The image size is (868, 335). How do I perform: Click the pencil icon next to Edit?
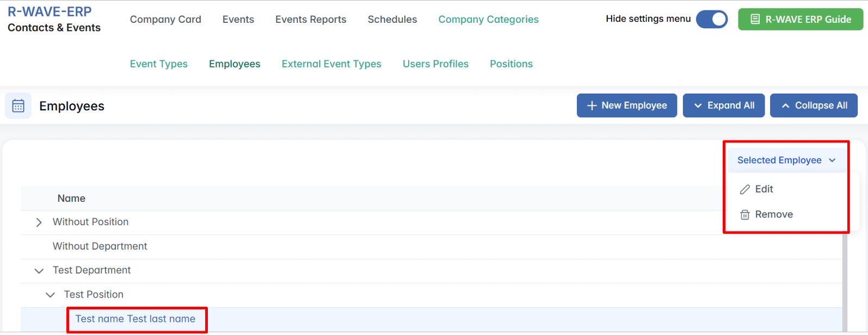[745, 189]
